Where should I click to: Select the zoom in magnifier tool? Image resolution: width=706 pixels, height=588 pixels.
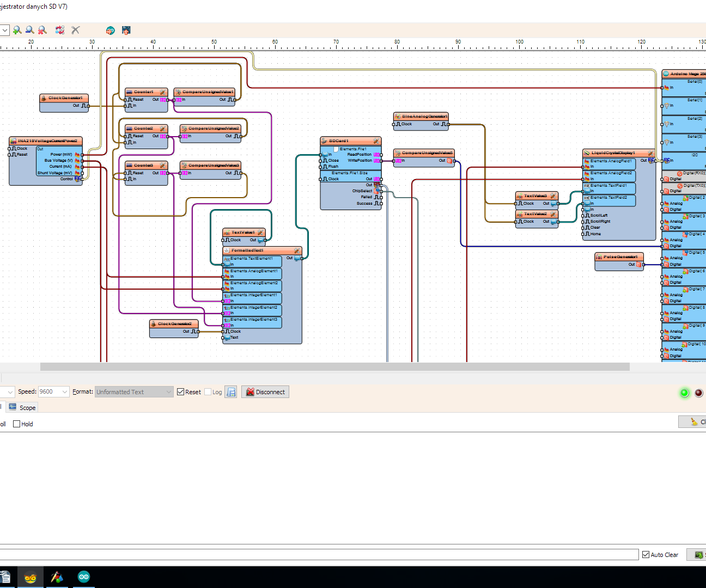17,30
